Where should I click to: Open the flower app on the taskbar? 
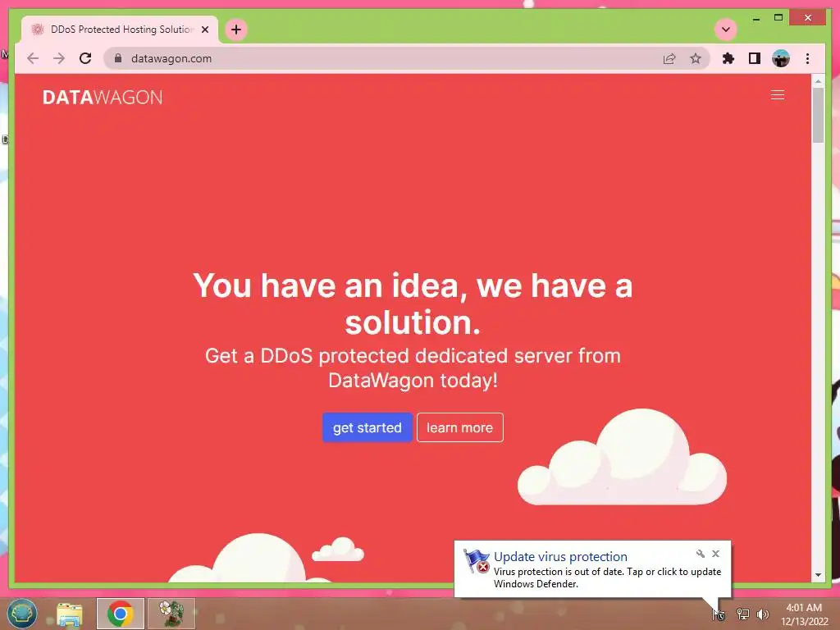171,614
